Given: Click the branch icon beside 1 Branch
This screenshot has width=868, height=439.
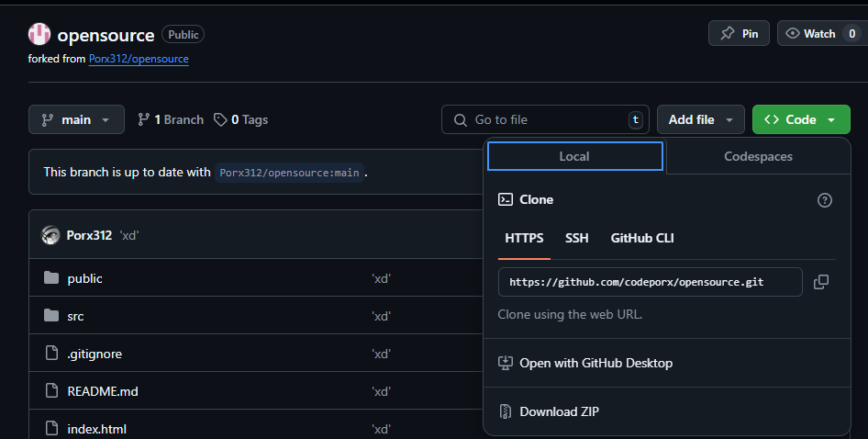Looking at the screenshot, I should click(x=144, y=119).
